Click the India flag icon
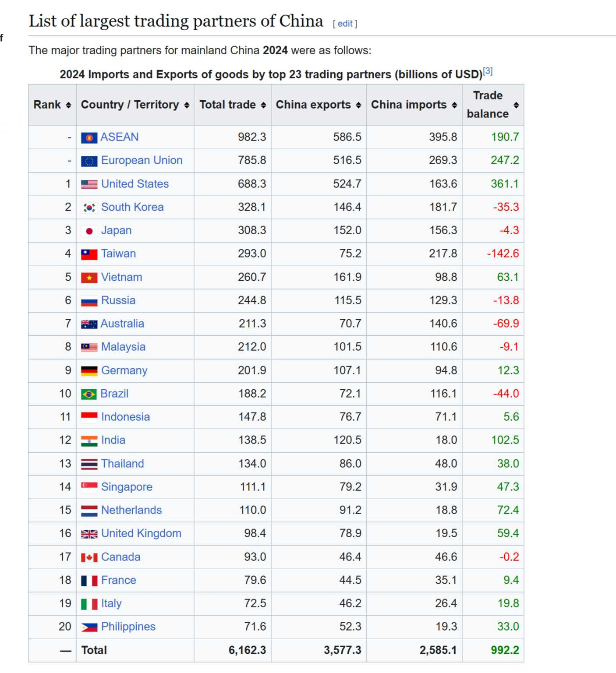Viewport: 616px width, 673px height. 89,440
